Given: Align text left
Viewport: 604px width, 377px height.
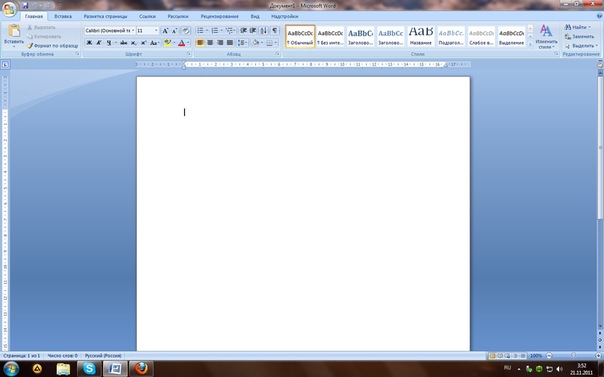Looking at the screenshot, I should (x=200, y=43).
